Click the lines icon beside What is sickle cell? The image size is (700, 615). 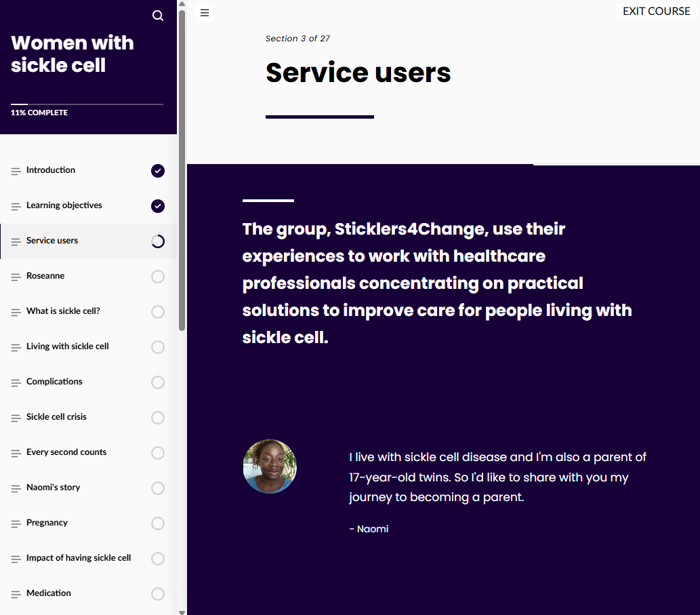click(x=16, y=312)
